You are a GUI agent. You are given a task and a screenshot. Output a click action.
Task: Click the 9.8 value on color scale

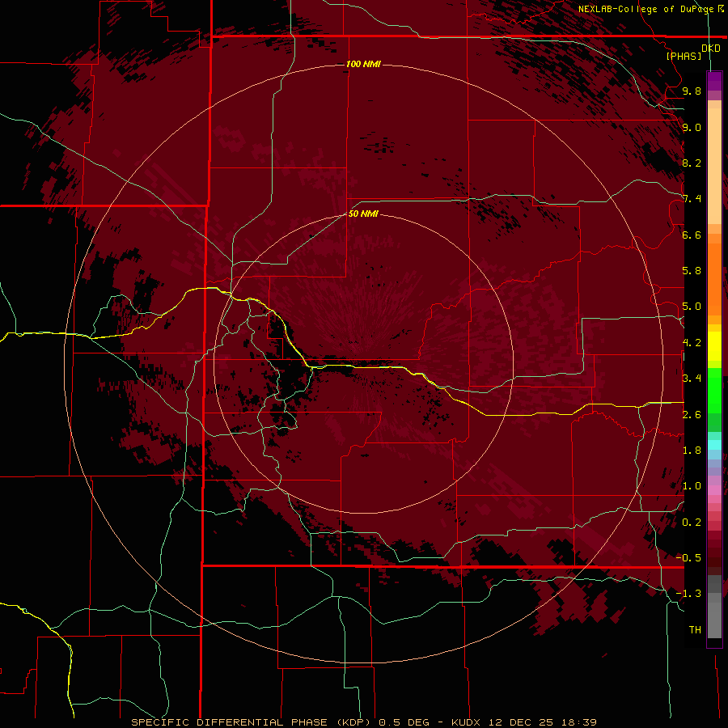click(692, 91)
